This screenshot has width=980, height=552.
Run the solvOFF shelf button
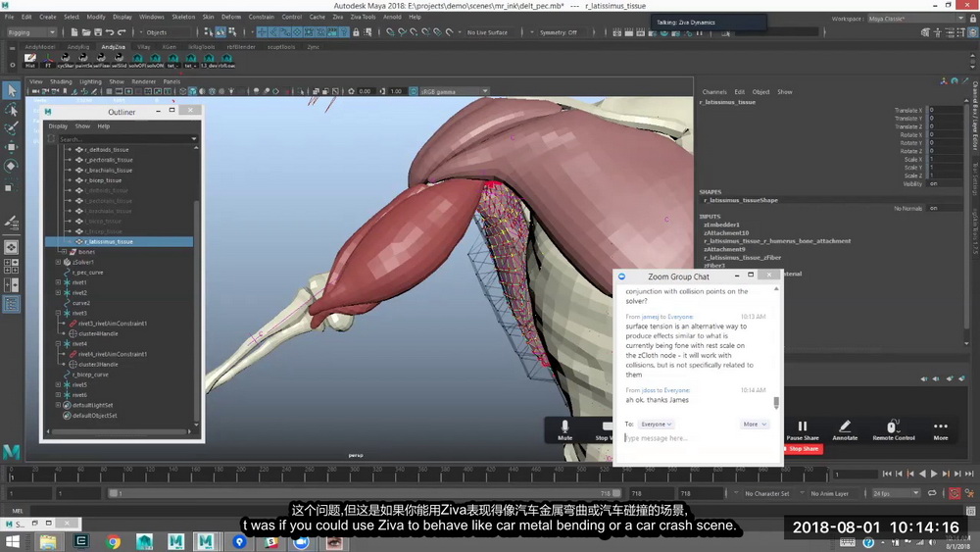tap(137, 60)
